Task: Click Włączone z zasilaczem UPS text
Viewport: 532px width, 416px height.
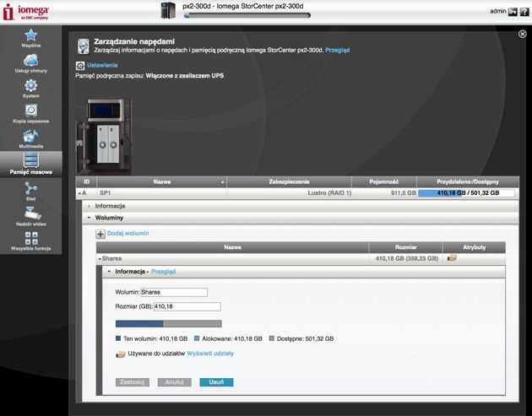Action: click(185, 76)
